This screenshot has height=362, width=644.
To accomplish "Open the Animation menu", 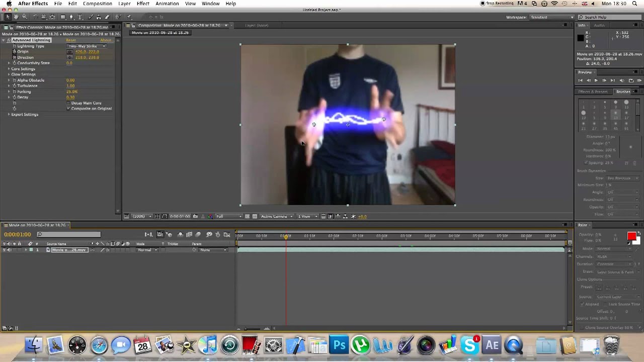I will coord(167,4).
